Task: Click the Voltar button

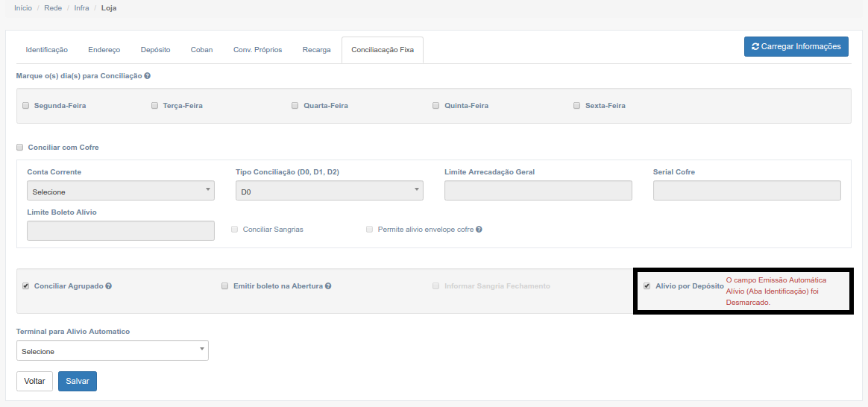Action: 34,381
